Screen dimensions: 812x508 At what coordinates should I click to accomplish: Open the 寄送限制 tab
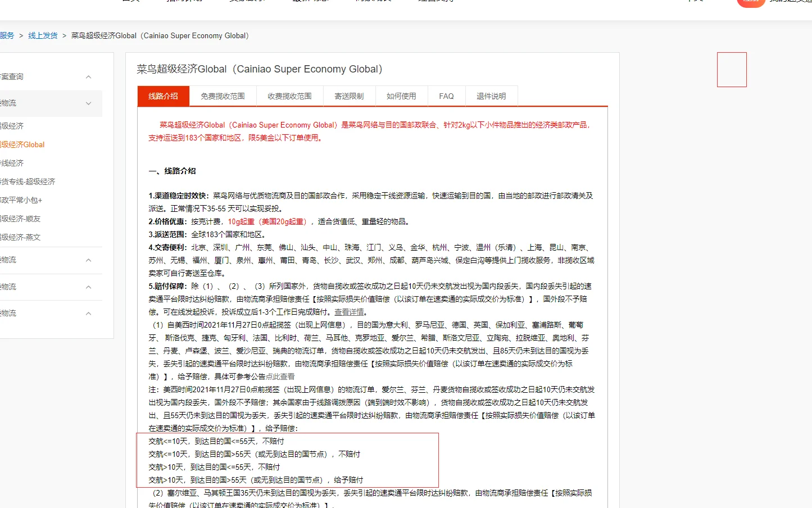point(349,96)
